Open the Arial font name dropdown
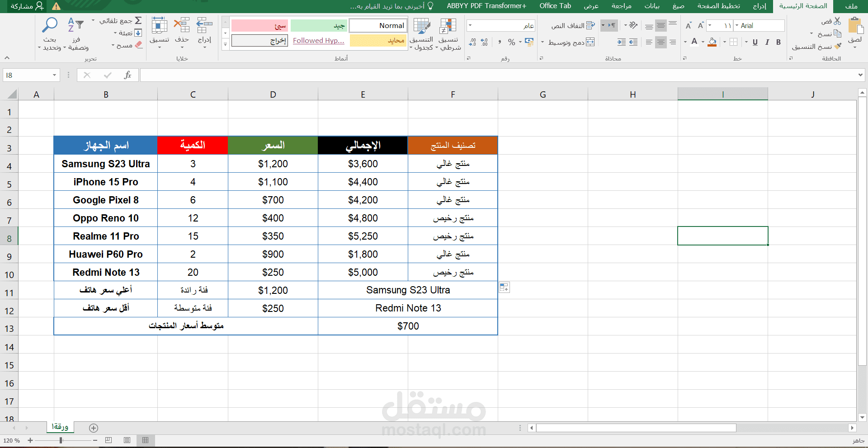The height and width of the screenshot is (448, 868). pos(737,26)
